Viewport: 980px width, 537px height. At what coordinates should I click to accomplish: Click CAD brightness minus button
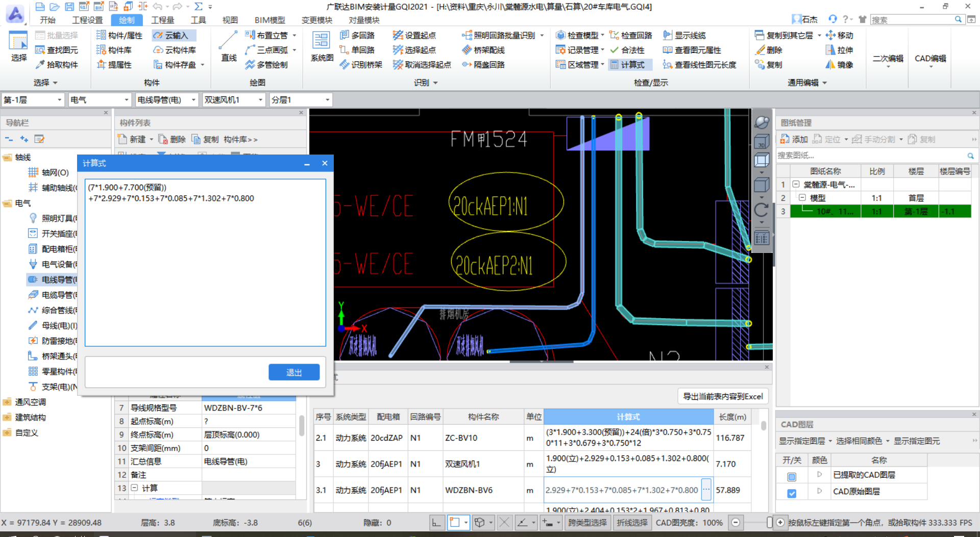[x=736, y=523]
